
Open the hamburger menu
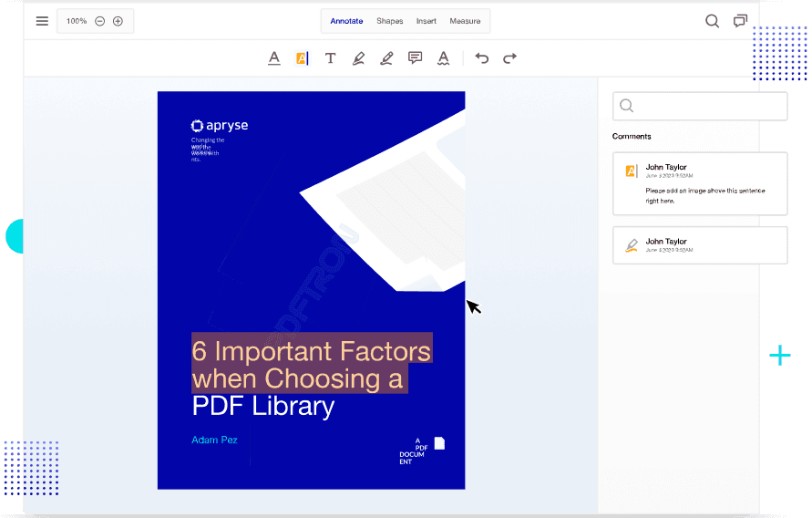coord(42,21)
